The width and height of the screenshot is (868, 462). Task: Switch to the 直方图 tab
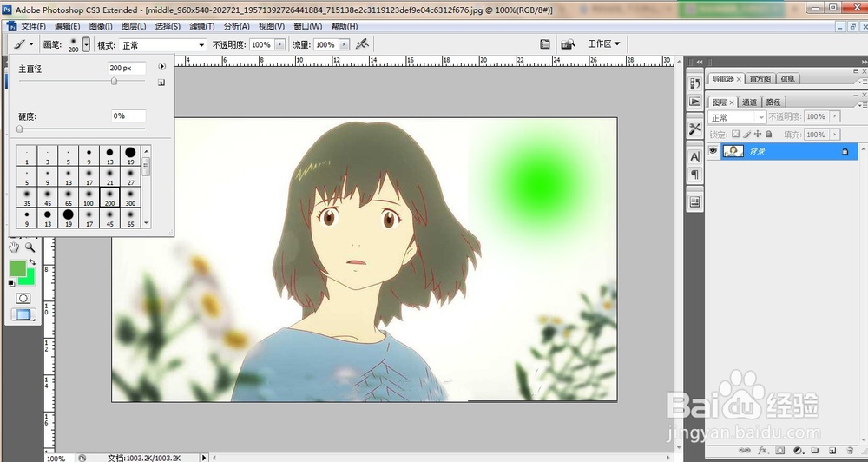pos(760,79)
